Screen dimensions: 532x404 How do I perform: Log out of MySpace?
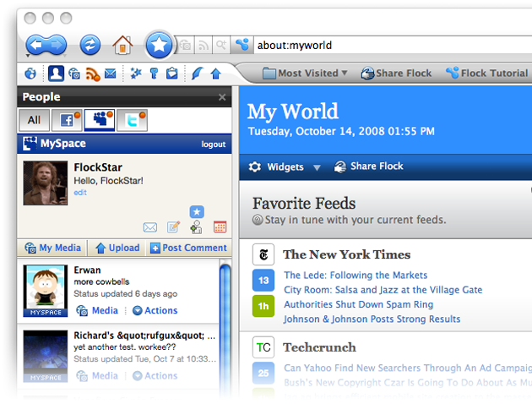click(x=214, y=145)
